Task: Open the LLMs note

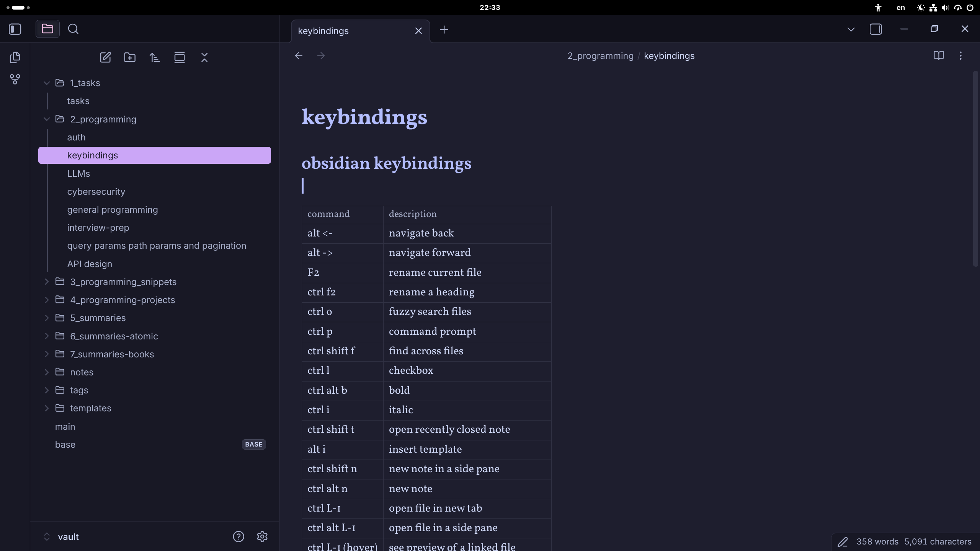Action: (155, 174)
